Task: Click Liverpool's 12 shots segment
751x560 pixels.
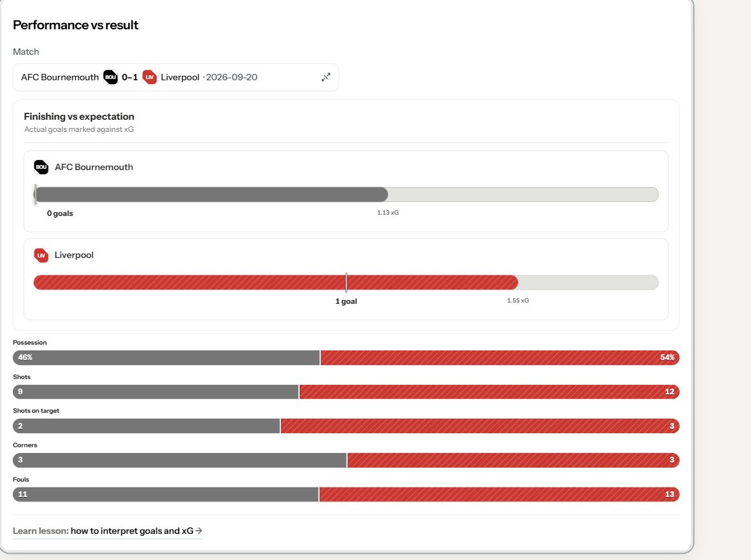Action: 490,392
